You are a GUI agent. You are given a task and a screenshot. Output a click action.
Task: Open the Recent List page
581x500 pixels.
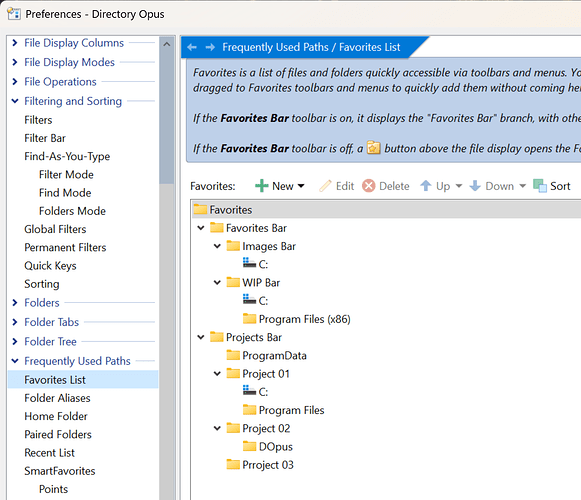point(49,452)
